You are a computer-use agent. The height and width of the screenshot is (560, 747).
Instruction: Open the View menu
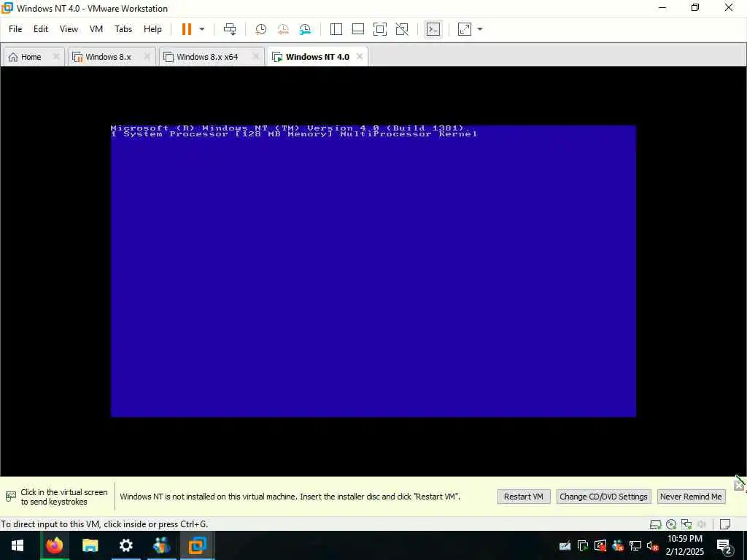[69, 29]
